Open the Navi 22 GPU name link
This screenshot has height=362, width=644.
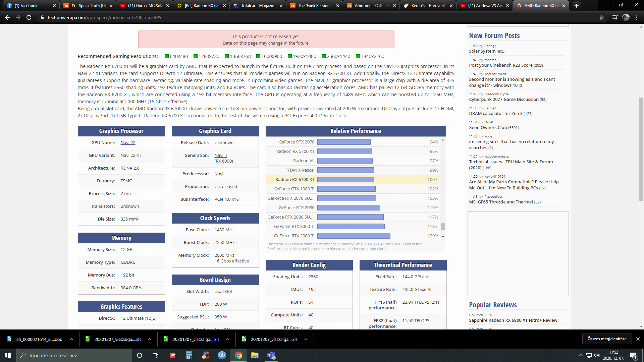[x=128, y=142]
